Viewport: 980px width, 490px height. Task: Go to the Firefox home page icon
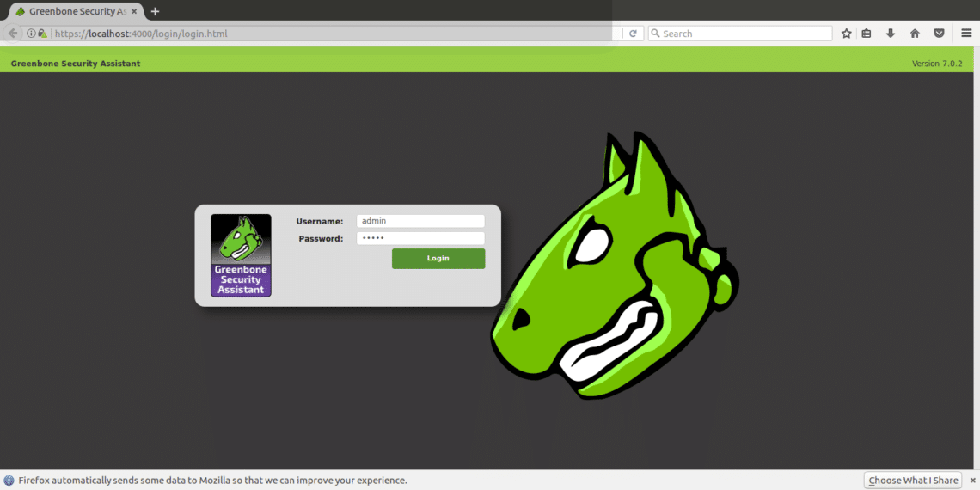(x=915, y=34)
